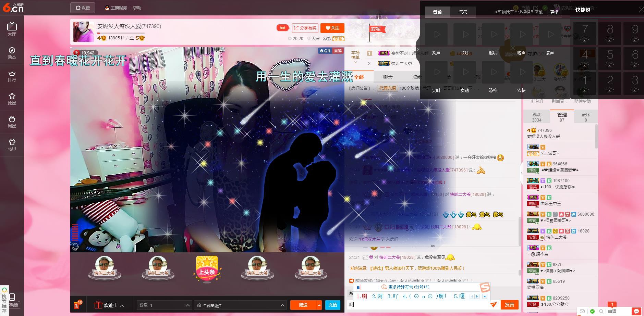Image resolution: width=644 pixels, height=316 pixels.
Task: Click the 赠送 send gift button
Action: point(303,305)
